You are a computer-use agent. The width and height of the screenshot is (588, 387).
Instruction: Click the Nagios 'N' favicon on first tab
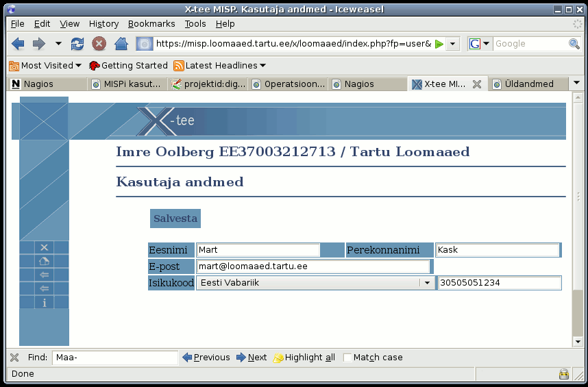coord(15,84)
